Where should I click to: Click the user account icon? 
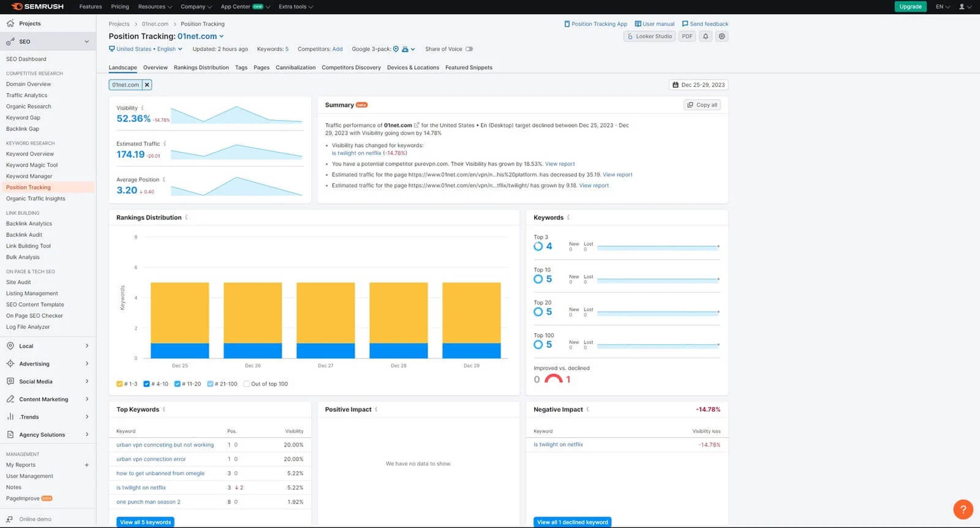coord(962,7)
